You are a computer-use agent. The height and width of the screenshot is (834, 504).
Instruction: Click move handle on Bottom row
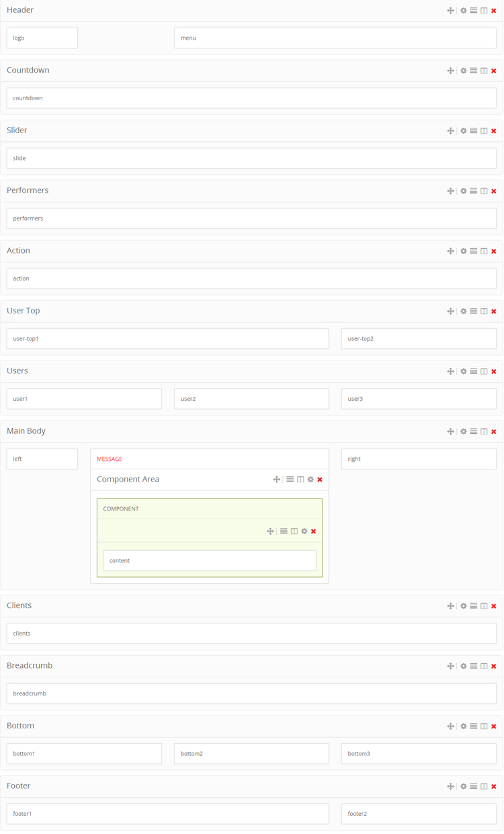point(450,726)
